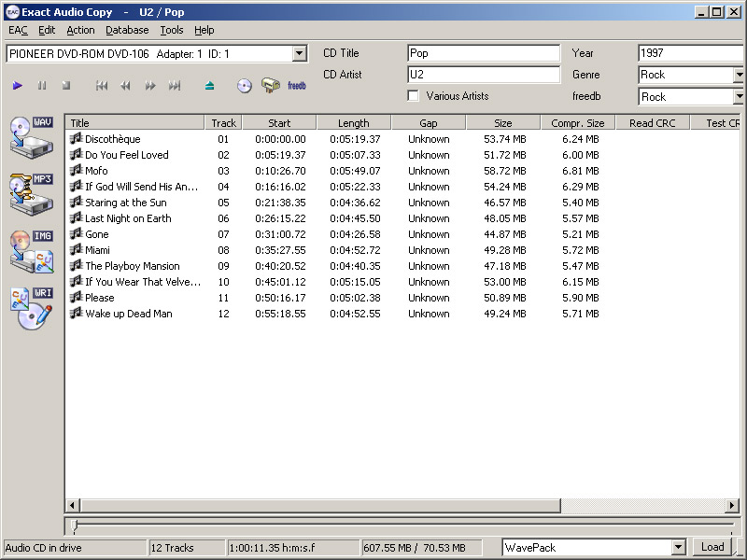
Task: Open the Help menu
Action: click(204, 31)
